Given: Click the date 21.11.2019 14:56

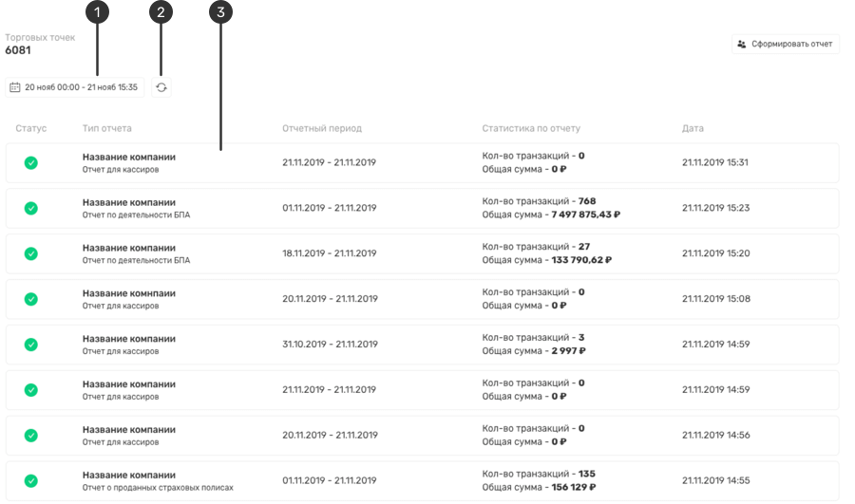Looking at the screenshot, I should (x=716, y=436).
